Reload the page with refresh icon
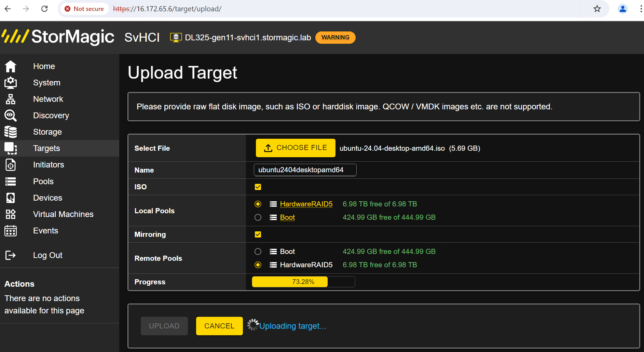 [x=44, y=9]
